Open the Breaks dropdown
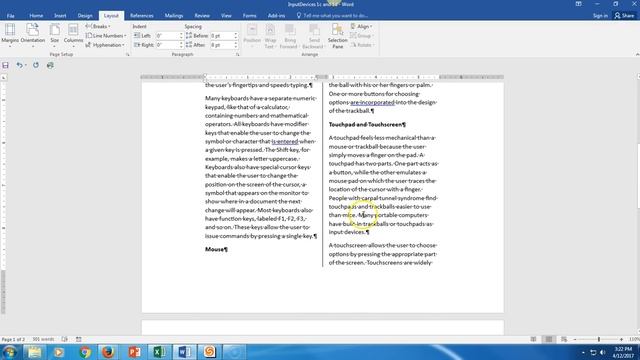The height and width of the screenshot is (360, 640). pos(98,26)
